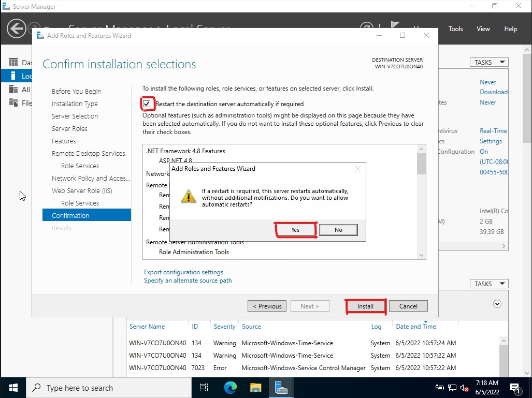Screen dimensions: 532x398
Task: Go to Installation Type step
Action: (75, 104)
